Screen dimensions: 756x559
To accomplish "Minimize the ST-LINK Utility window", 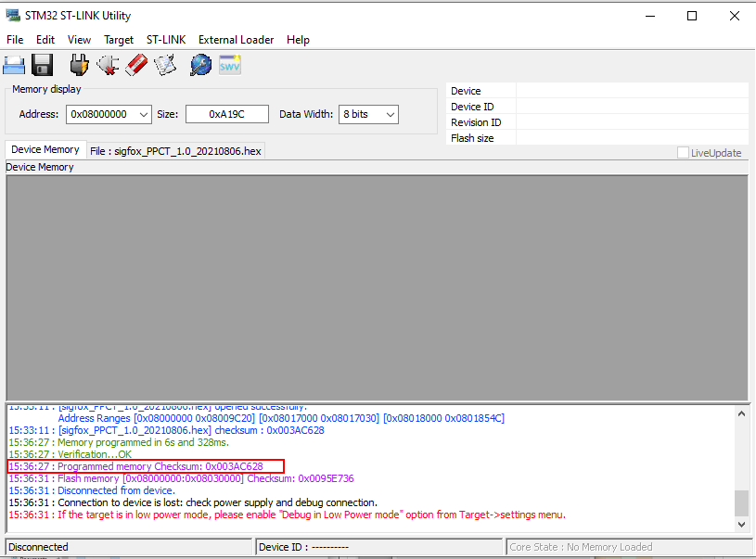I will click(x=650, y=16).
